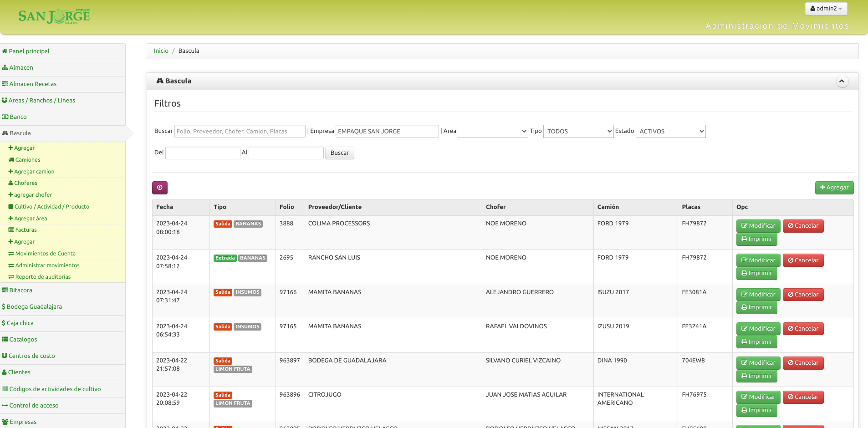This screenshot has width=868, height=428.
Task: Modify folio 3888 COLIMA PROCESSORS row
Action: (758, 226)
